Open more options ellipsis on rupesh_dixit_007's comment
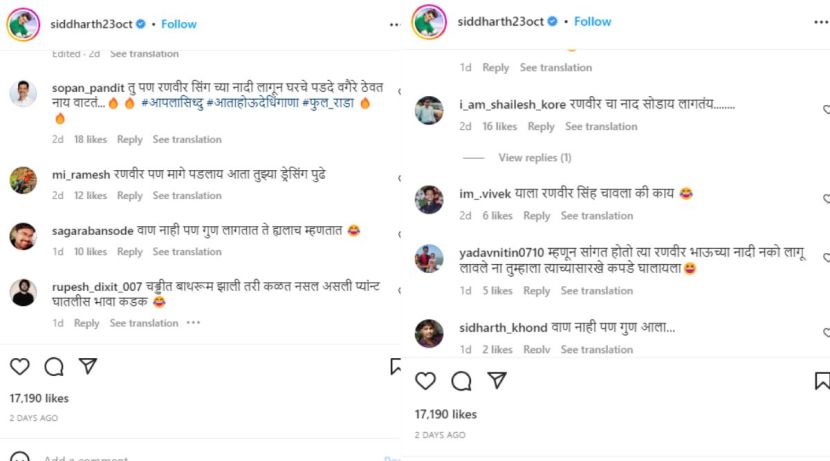This screenshot has width=830, height=461. point(194,323)
